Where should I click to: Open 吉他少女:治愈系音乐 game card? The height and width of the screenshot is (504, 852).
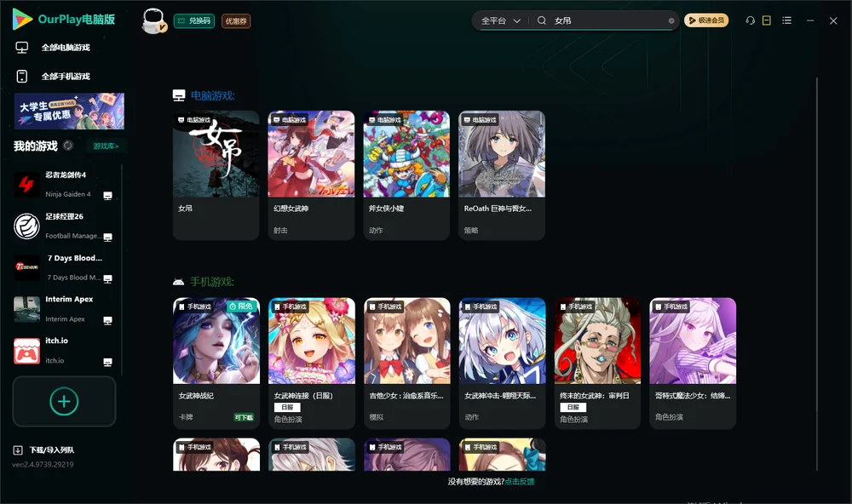tap(406, 363)
